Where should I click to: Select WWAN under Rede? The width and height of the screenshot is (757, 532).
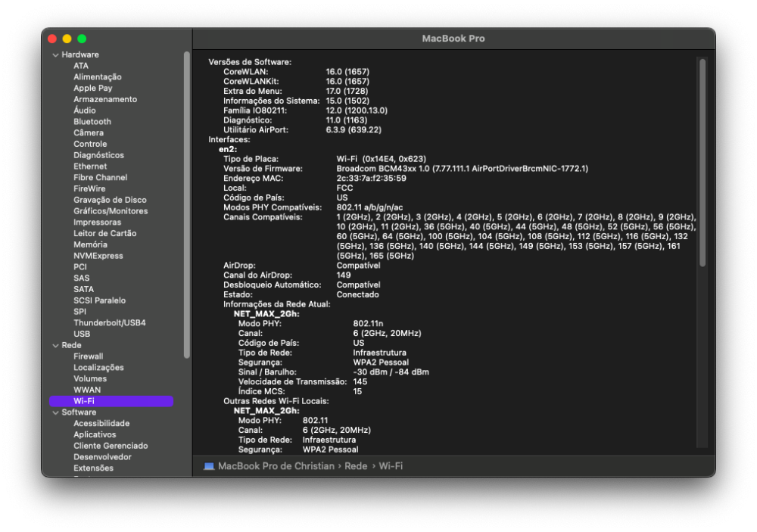click(87, 390)
